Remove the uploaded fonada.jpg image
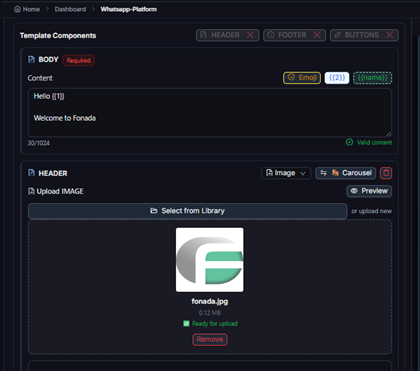Image resolution: width=420 pixels, height=371 pixels. (x=210, y=339)
